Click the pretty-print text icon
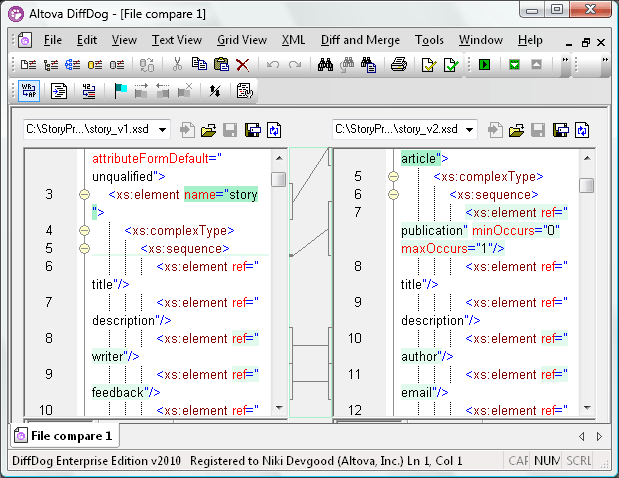Image resolution: width=619 pixels, height=478 pixels. tap(59, 91)
